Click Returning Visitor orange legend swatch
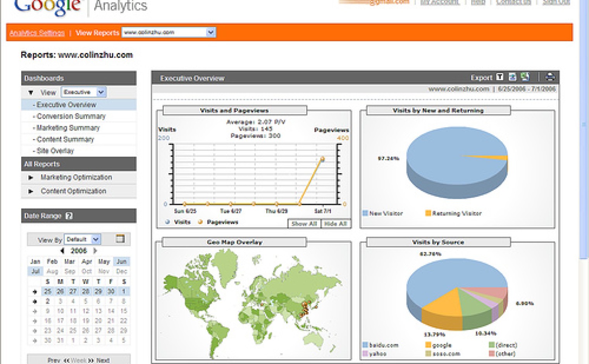589x364 pixels. tap(428, 213)
